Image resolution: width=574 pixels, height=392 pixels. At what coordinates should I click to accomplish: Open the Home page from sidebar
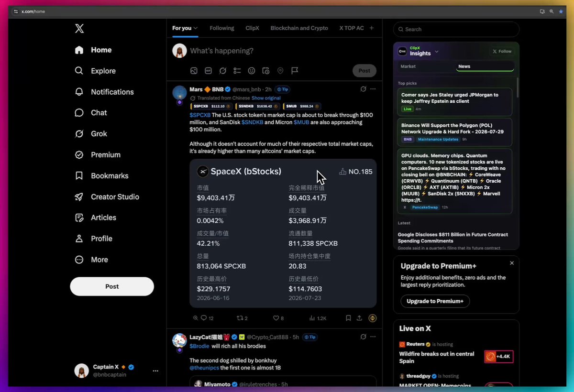94,50
